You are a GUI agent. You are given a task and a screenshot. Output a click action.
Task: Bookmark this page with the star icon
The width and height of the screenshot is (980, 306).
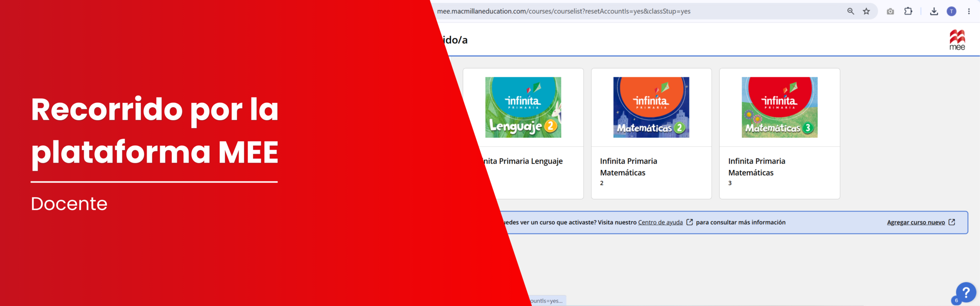[x=866, y=11]
